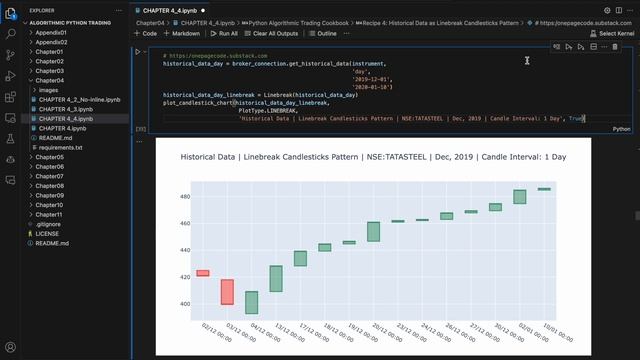Open root README.md at tree bottom
The image size is (640, 360).
point(52,243)
